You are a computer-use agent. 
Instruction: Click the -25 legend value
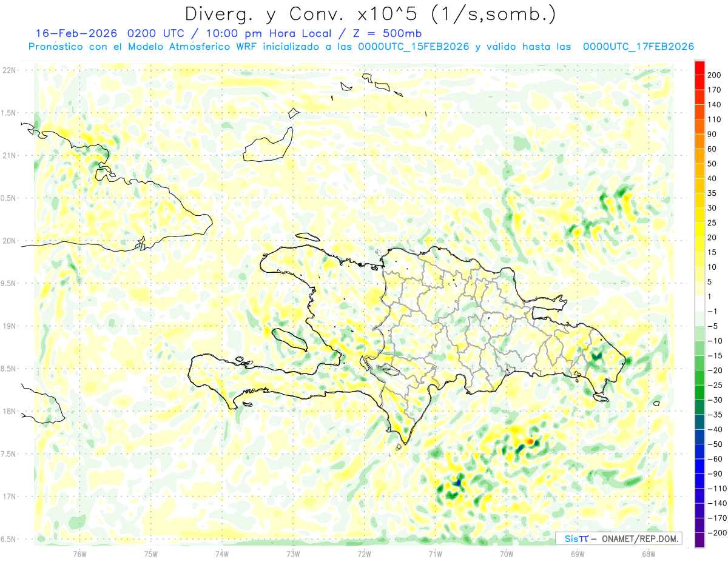coord(716,385)
